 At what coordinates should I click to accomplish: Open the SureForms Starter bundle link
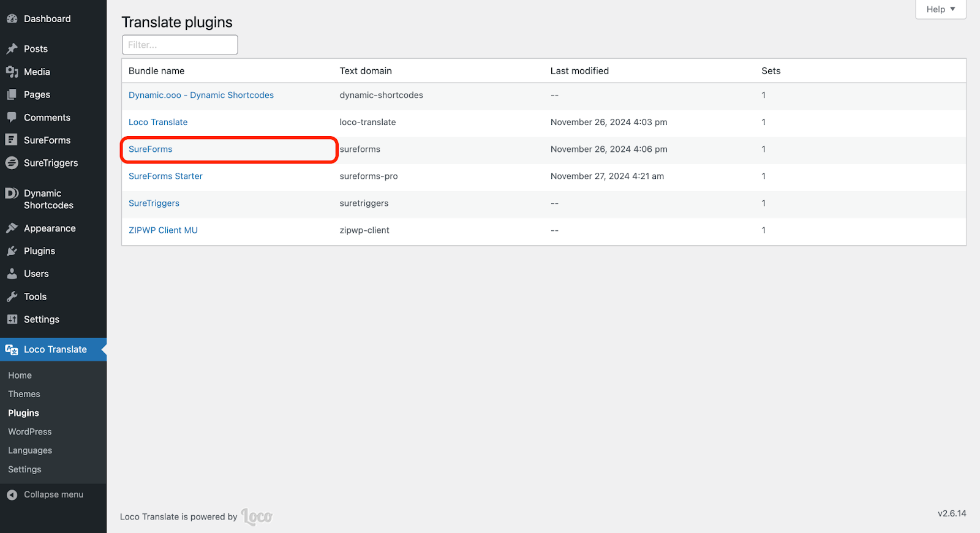tap(165, 176)
